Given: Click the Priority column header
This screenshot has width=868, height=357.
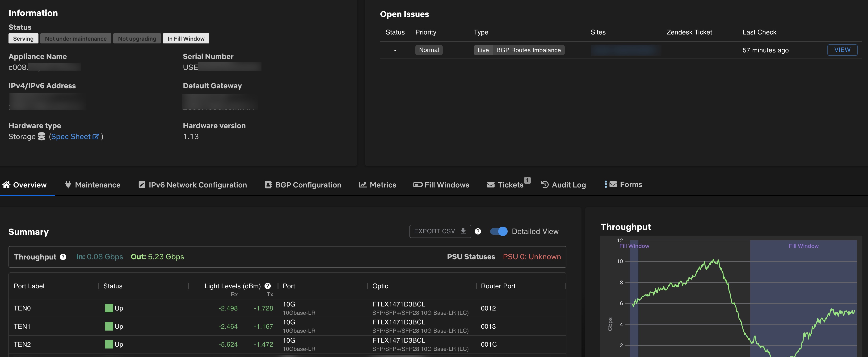Looking at the screenshot, I should [x=426, y=32].
